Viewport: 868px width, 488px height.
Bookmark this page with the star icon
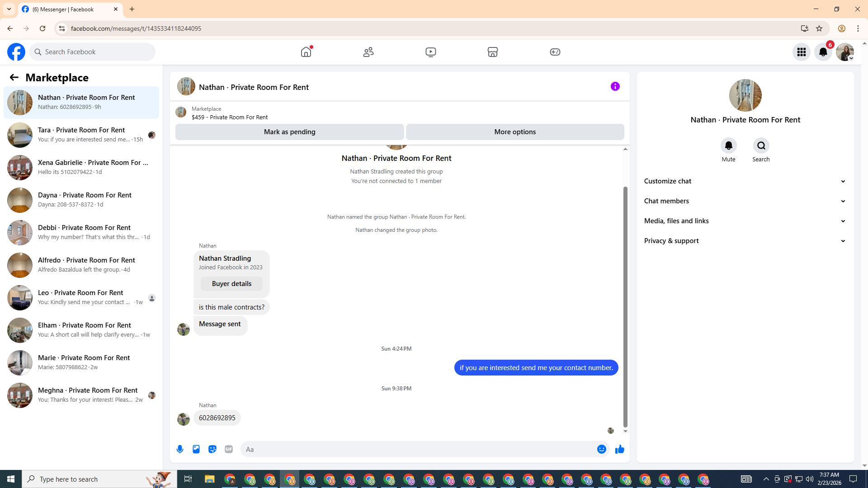pyautogui.click(x=819, y=28)
